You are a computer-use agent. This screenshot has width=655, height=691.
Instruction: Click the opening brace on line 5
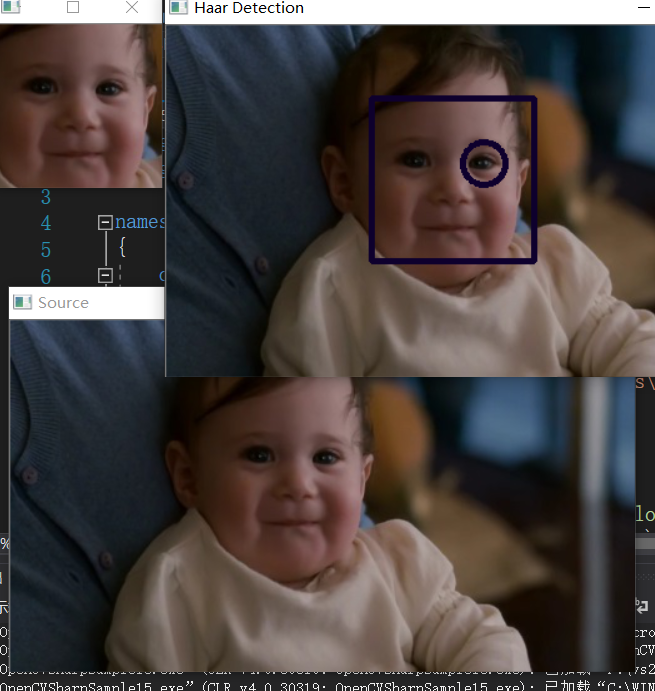pos(123,247)
